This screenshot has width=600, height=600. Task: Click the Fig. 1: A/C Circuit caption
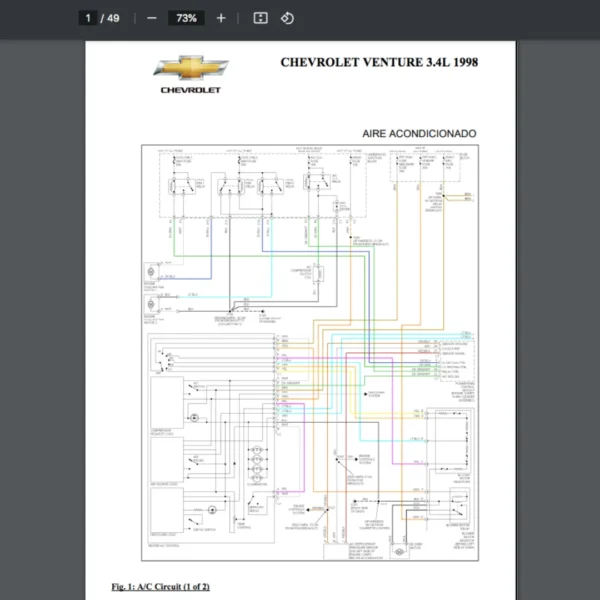[x=160, y=585]
